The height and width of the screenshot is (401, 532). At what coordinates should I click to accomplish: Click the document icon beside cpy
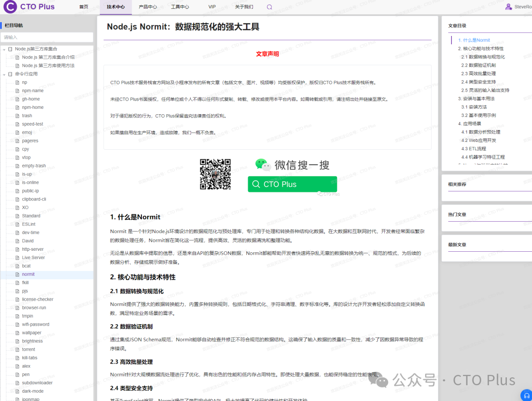coord(17,149)
